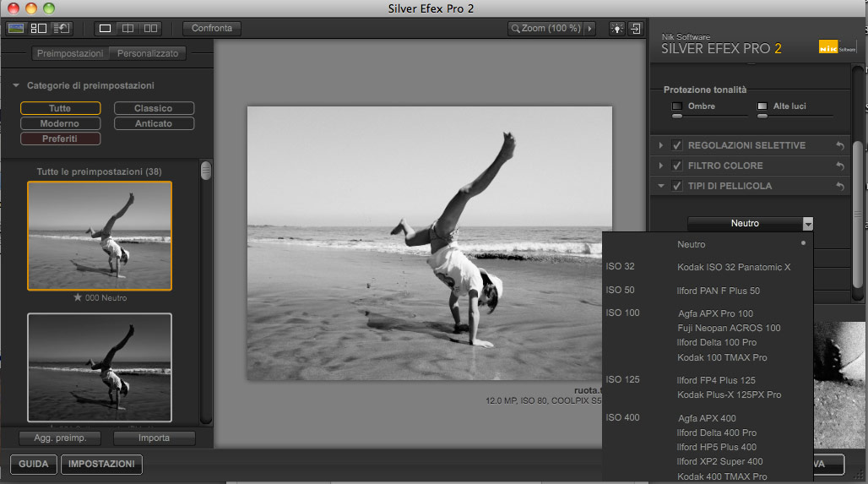Choose Neutro in the film list
Viewport: 868px width, 484px height.
coord(691,244)
